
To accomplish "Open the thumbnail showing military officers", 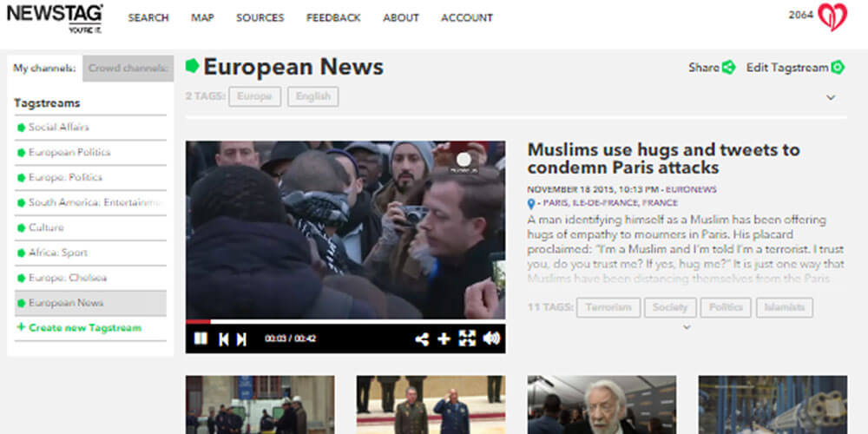I will 431,404.
